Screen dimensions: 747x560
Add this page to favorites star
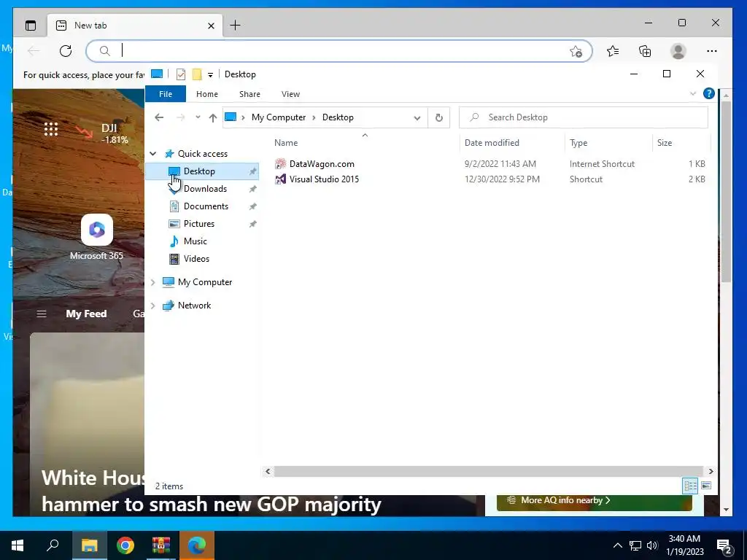click(x=576, y=52)
